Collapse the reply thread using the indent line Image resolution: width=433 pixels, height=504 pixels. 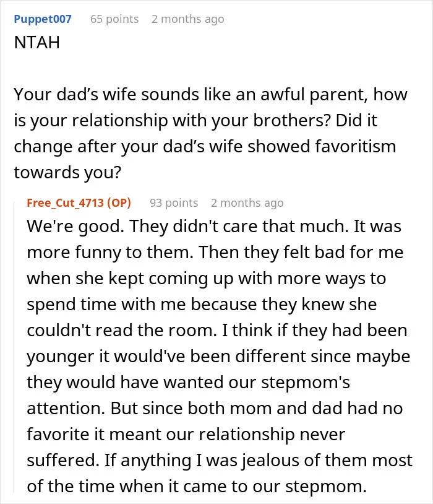click(14, 347)
